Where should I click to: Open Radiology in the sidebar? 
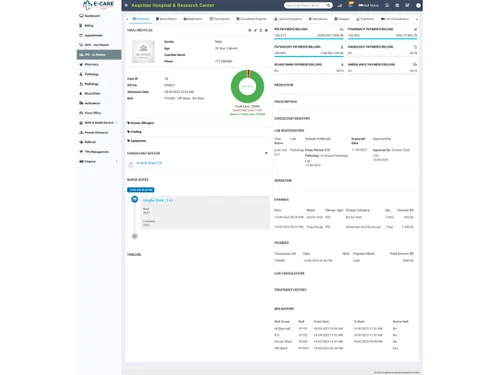(99, 84)
